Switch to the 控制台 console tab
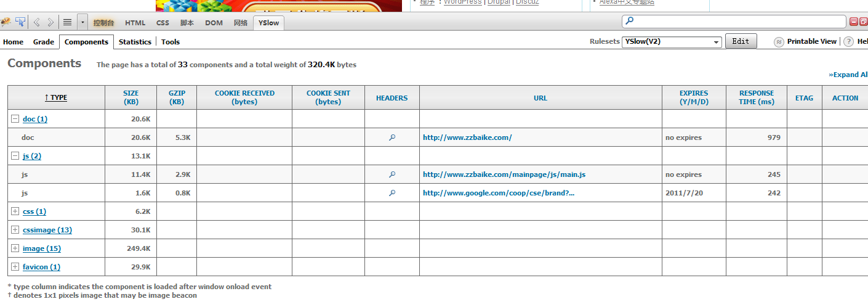868x307 pixels. pos(104,23)
